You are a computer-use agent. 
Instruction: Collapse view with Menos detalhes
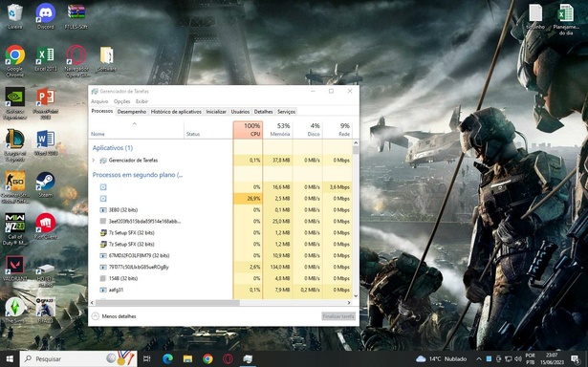[x=114, y=316]
